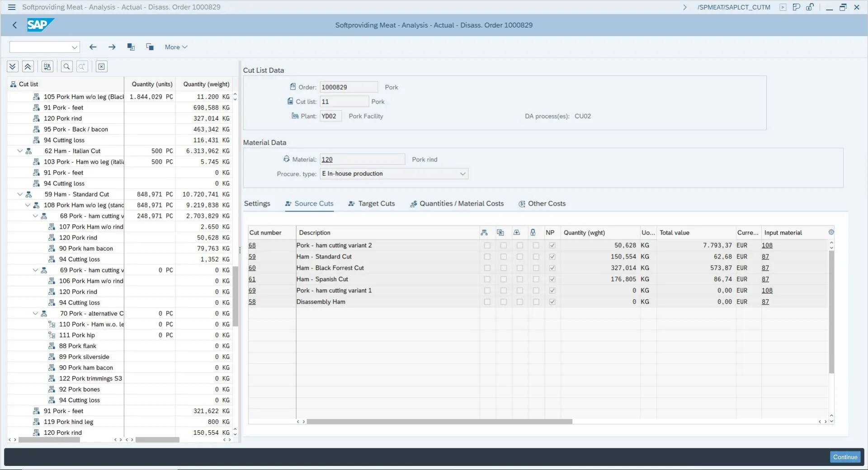This screenshot has width=868, height=470.
Task: Expand all nodes in the cut list tree
Action: pos(13,67)
